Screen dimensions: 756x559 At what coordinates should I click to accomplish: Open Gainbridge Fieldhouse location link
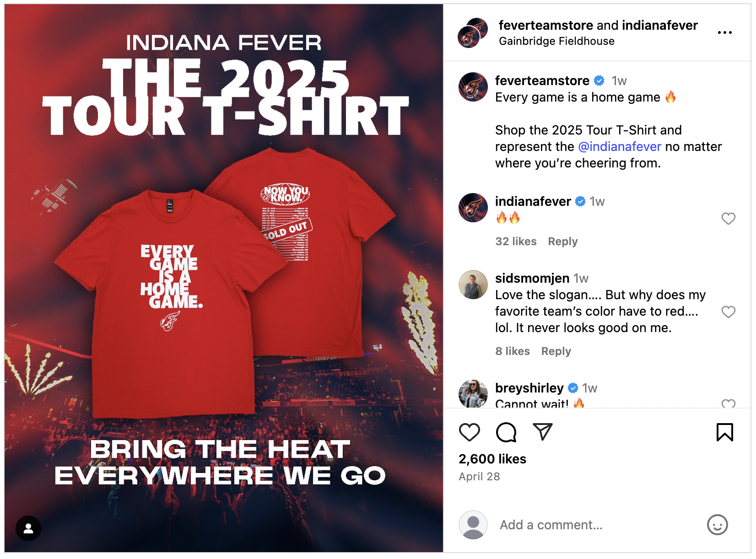556,41
